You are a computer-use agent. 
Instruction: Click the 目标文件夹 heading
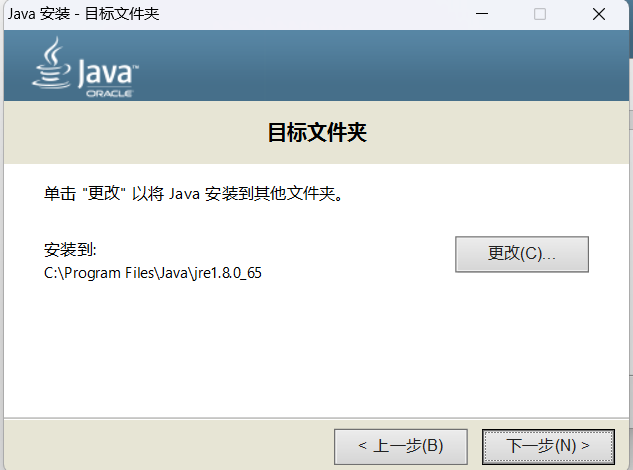point(317,132)
